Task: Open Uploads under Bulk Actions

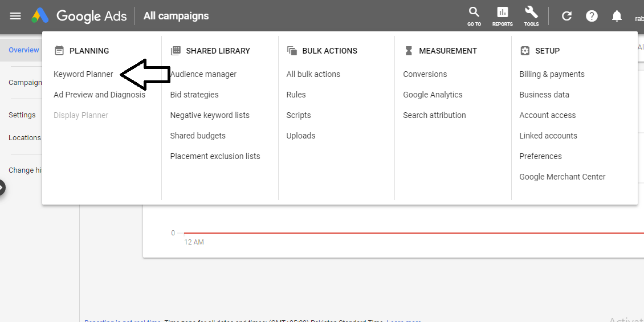Action: click(x=301, y=136)
